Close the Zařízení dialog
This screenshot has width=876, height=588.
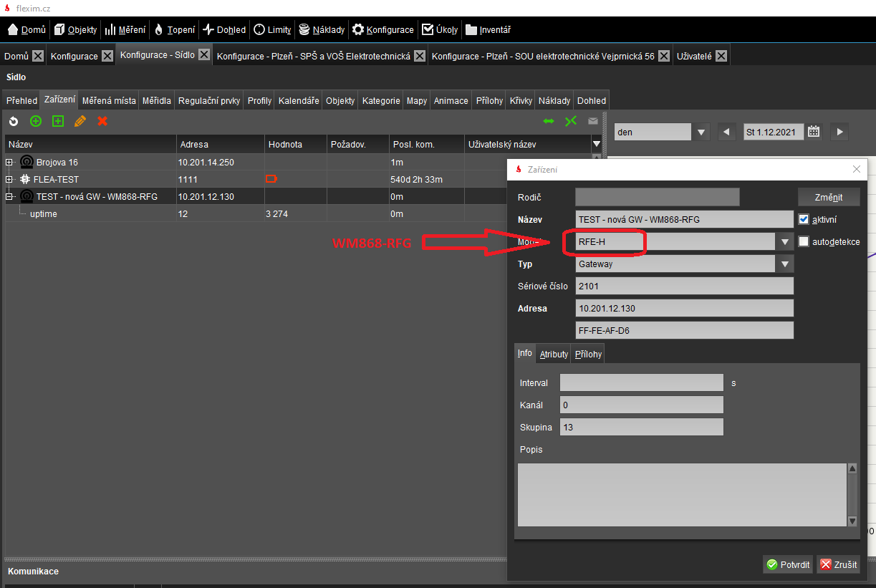pyautogui.click(x=857, y=170)
